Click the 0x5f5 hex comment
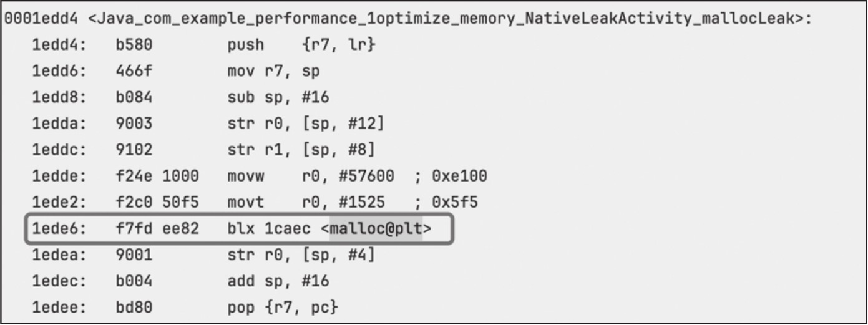The width and height of the screenshot is (868, 325). pos(452,203)
